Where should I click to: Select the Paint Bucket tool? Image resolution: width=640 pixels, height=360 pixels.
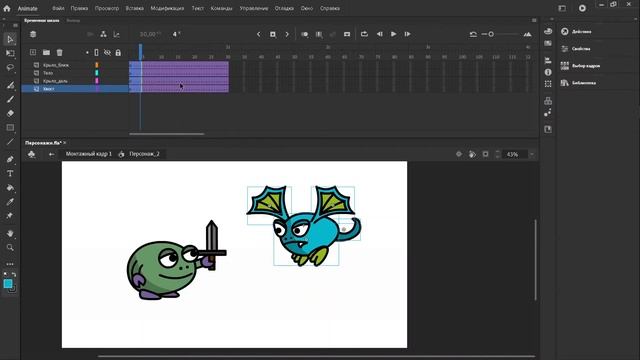pyautogui.click(x=10, y=188)
